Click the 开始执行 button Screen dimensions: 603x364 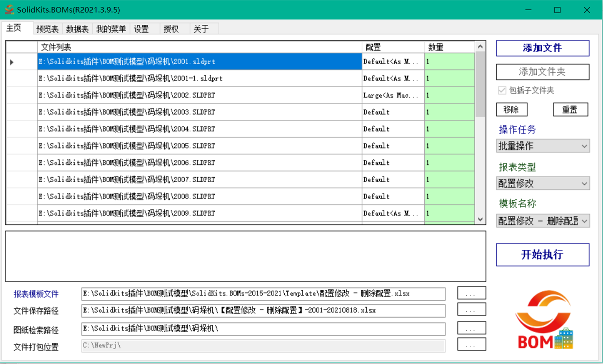point(542,254)
